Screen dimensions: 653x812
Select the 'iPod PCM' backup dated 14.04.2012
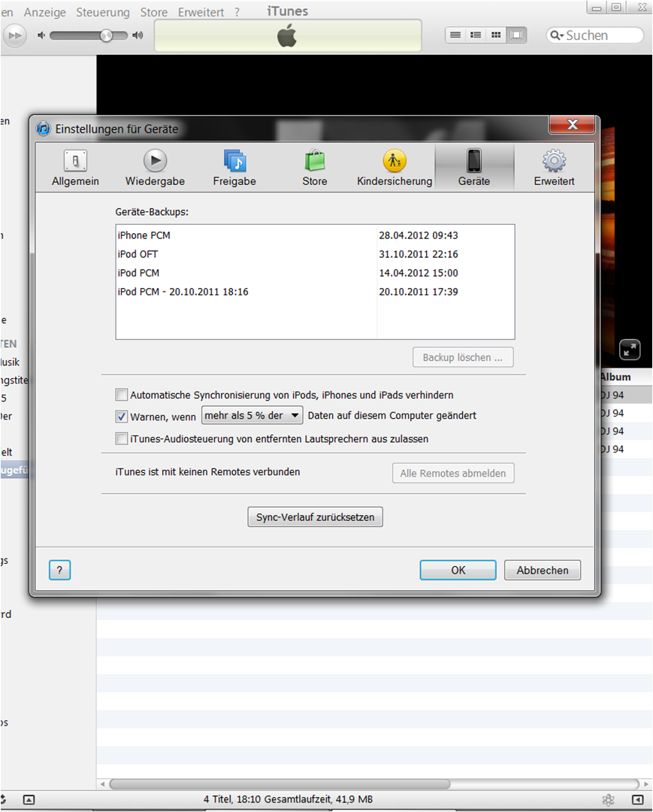138,273
